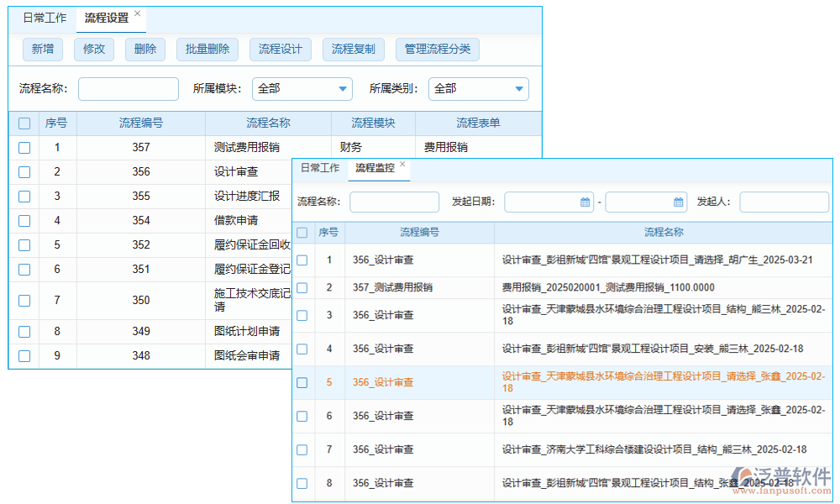Click the 流程复制 button
The image size is (840, 504).
coord(353,49)
